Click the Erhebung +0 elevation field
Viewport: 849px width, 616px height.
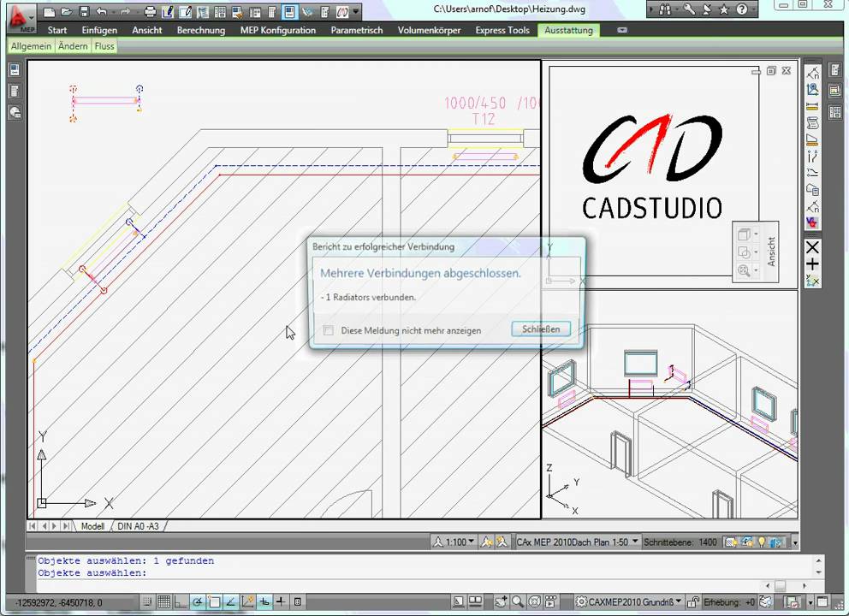[x=729, y=602]
